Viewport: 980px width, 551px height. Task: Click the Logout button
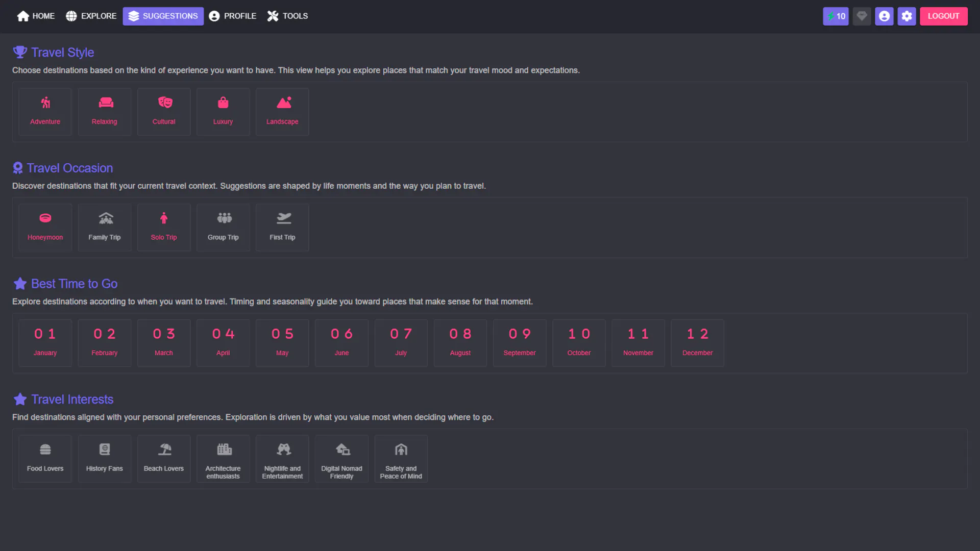943,16
